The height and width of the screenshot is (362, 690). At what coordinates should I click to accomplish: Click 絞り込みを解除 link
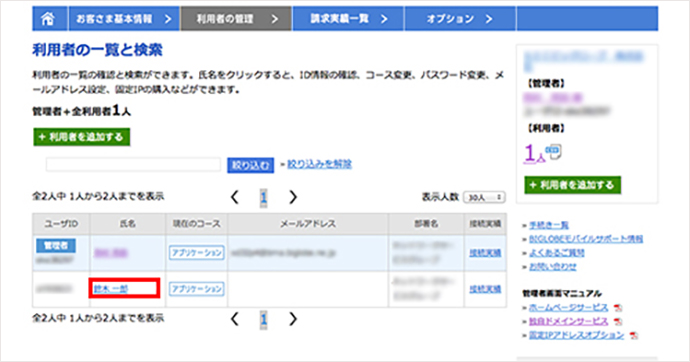coord(319,164)
